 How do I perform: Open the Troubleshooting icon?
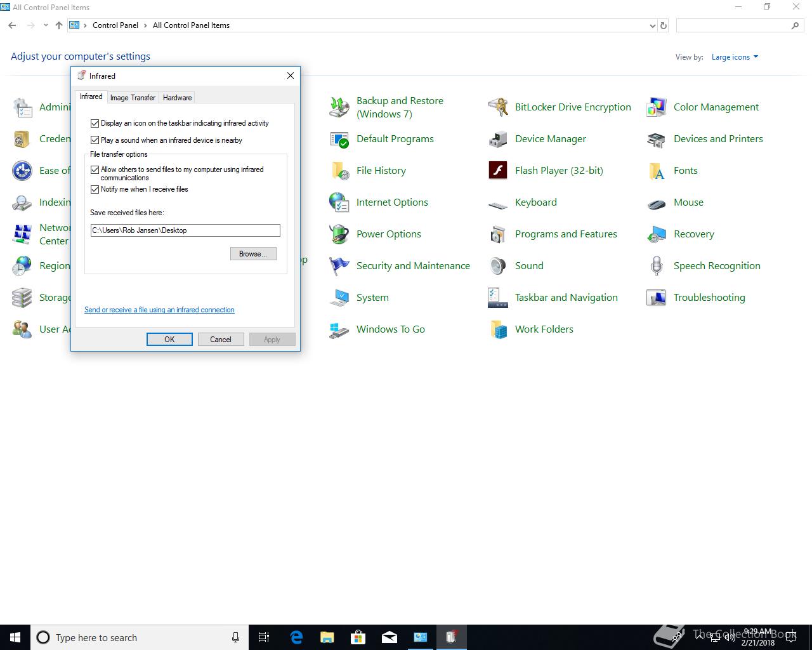657,298
